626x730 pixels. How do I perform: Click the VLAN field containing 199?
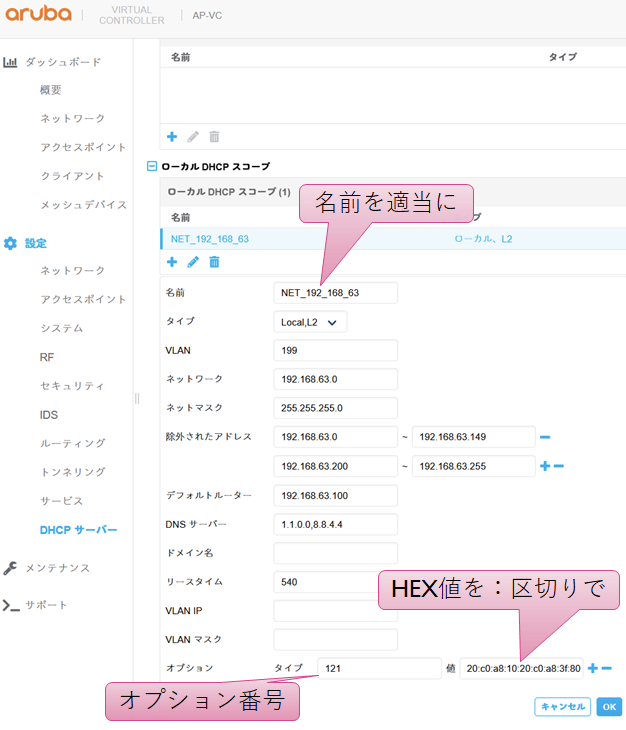coord(336,350)
